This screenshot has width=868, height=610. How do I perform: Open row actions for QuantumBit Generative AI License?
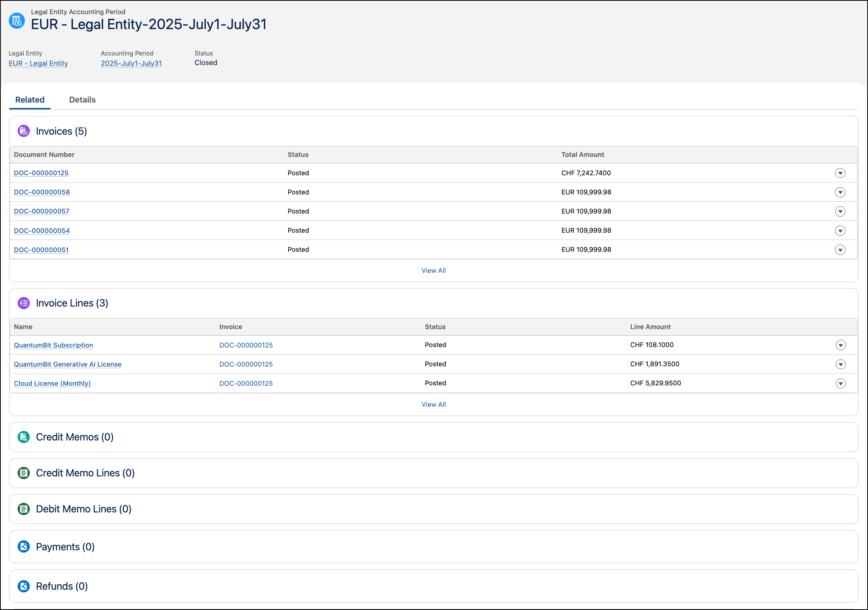coord(840,364)
